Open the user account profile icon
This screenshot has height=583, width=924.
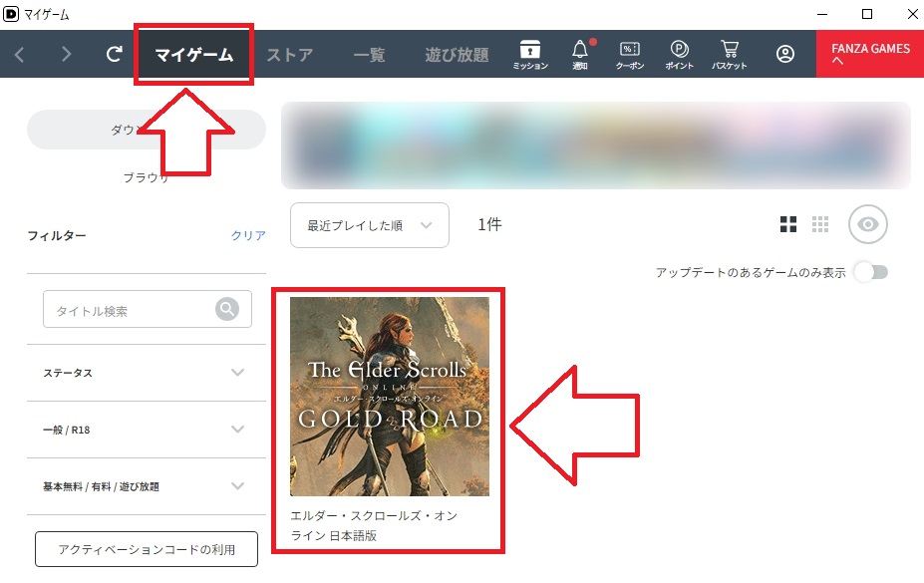point(784,54)
